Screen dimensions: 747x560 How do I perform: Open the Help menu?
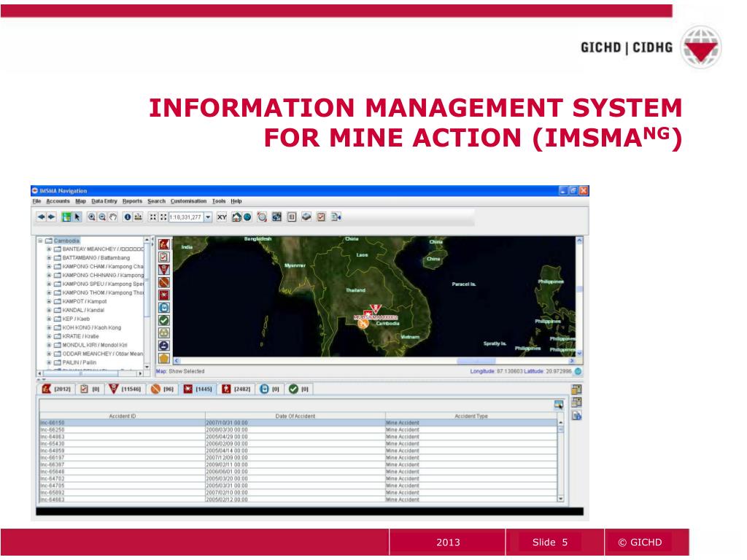click(x=236, y=201)
